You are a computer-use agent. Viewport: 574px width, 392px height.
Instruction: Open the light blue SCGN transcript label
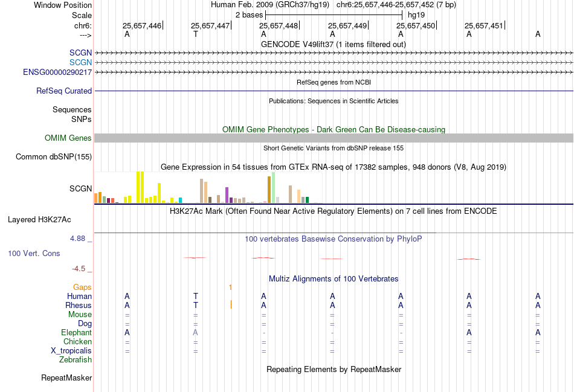[x=80, y=63]
